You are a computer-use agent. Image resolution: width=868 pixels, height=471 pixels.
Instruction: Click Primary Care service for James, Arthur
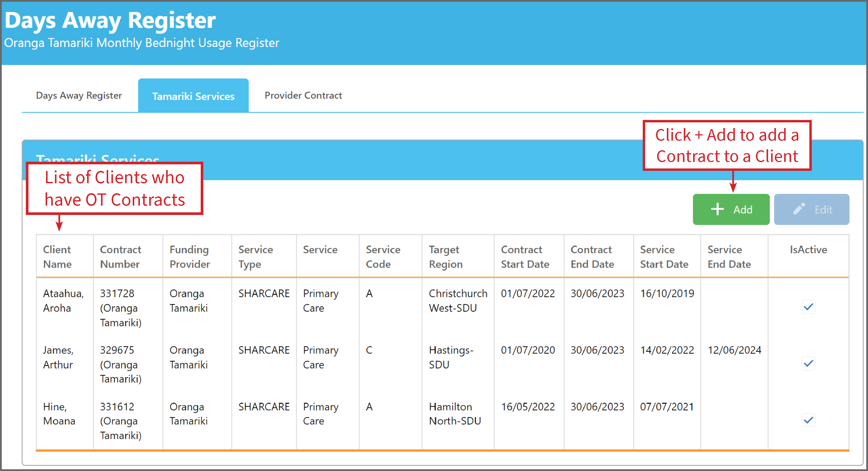(x=320, y=357)
